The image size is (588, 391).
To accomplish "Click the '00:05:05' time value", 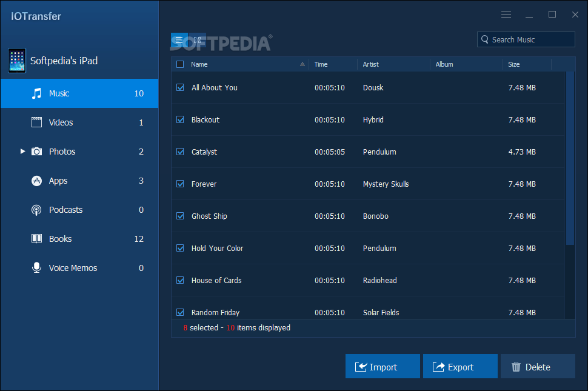I will [x=330, y=152].
